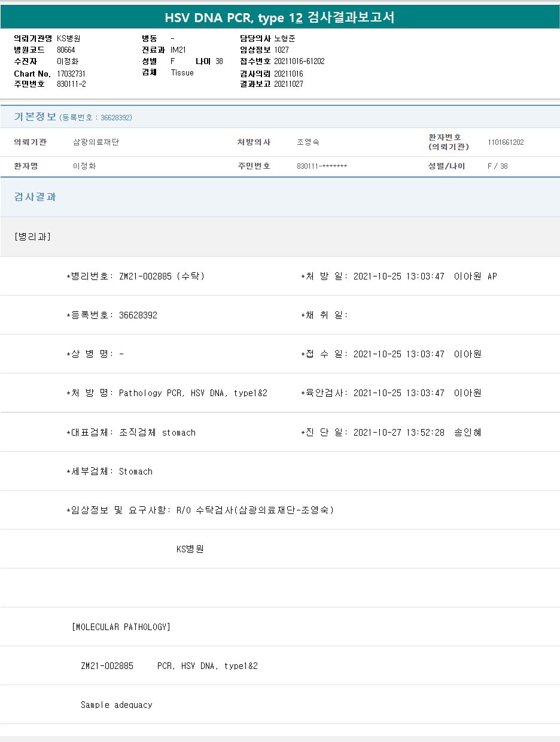Viewport: 560px width, 742px height.
Task: Click the report title "HSV DNA PCR, type 12 검사결과보고서"
Action: point(280,17)
